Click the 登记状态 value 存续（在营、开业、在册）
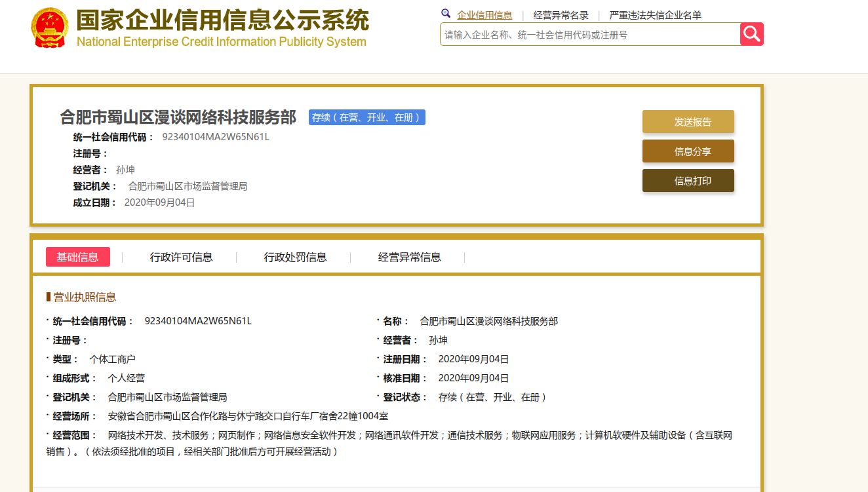Viewport: 868px width, 492px height. (492, 397)
